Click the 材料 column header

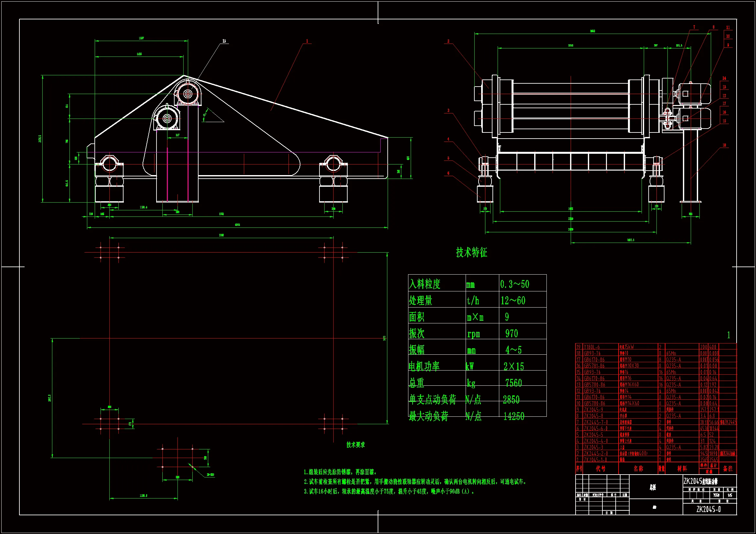pos(682,468)
